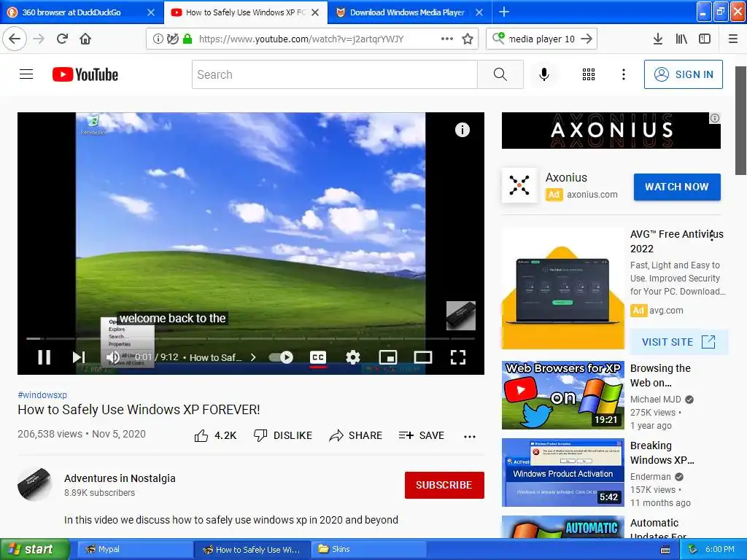Enter full screen video mode

pos(458,357)
